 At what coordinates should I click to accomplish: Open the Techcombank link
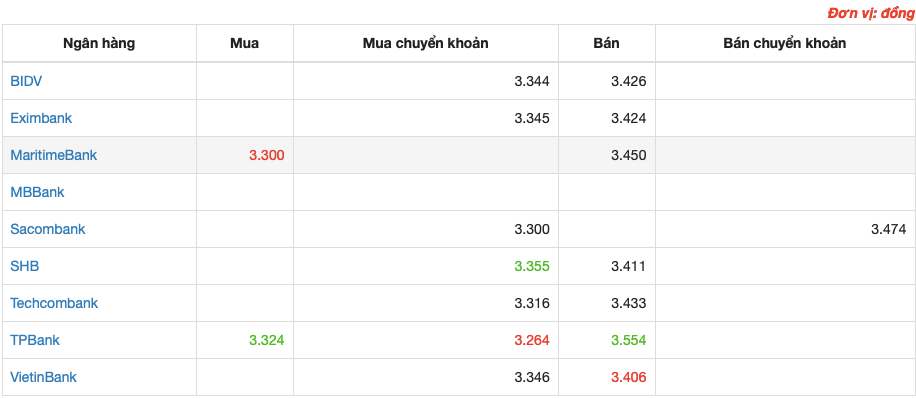coord(54,303)
